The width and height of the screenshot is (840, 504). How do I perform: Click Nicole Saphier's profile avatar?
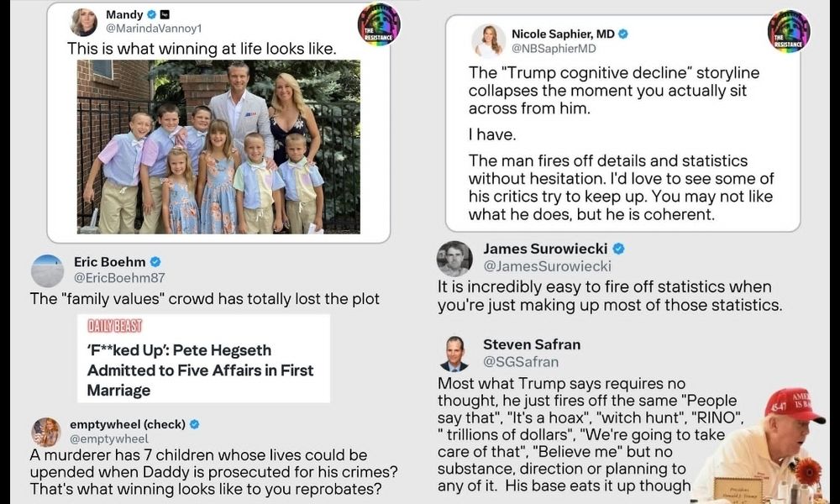489,40
